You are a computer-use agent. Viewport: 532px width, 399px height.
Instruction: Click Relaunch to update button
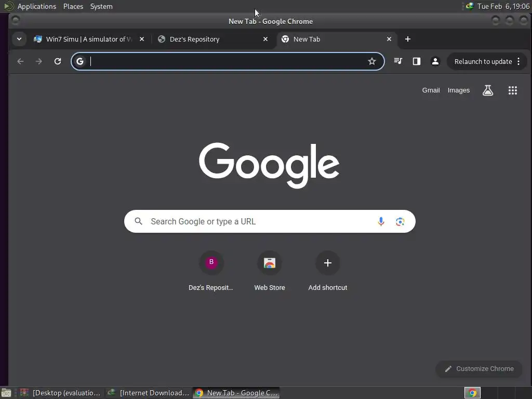[483, 61]
